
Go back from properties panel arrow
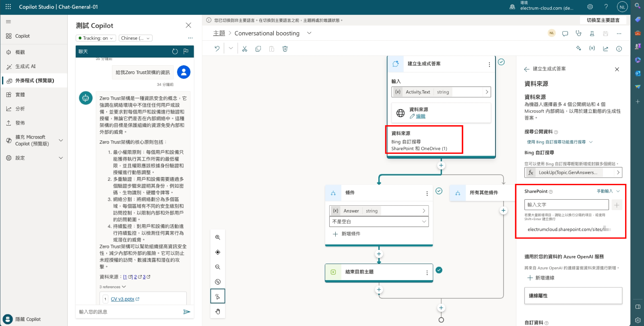tap(526, 69)
